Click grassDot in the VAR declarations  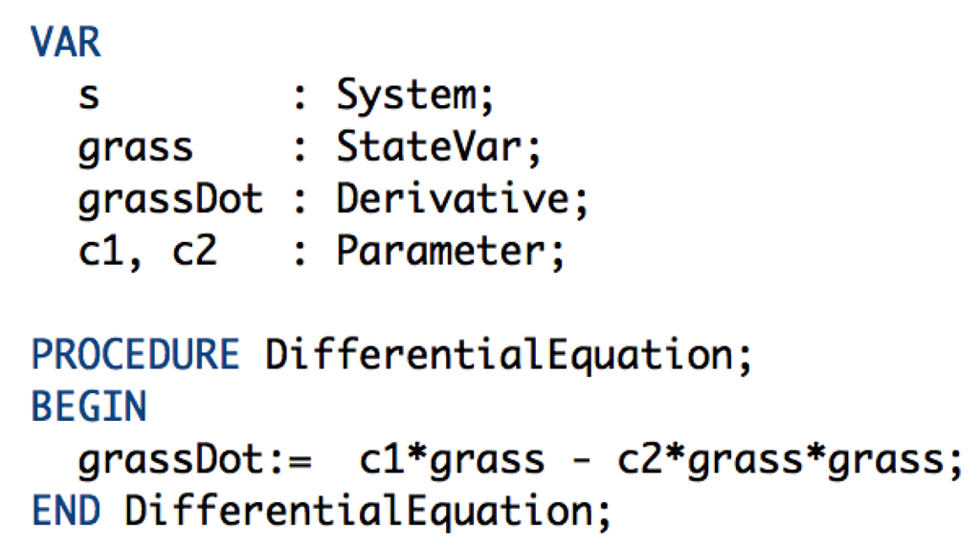click(x=170, y=200)
